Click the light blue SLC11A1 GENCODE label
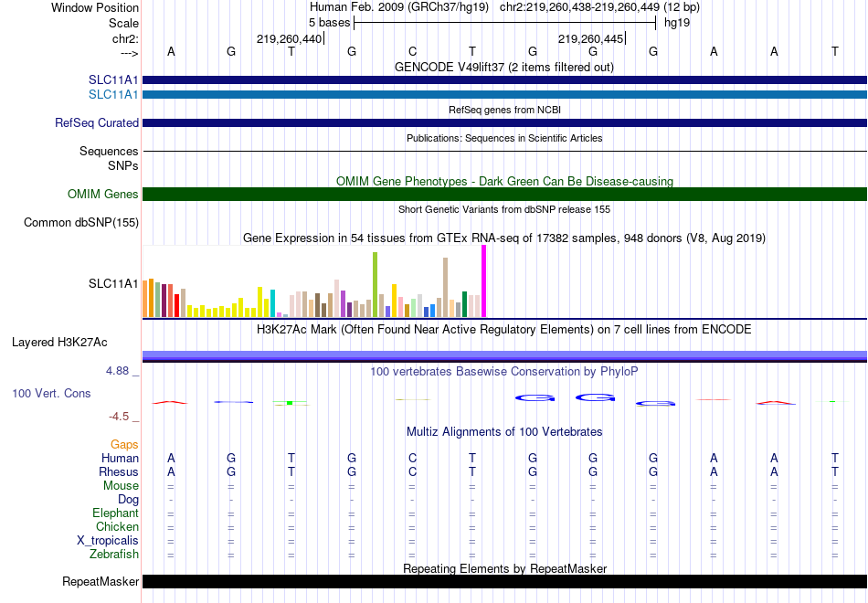Viewport: 868px width, 603px height. point(113,95)
